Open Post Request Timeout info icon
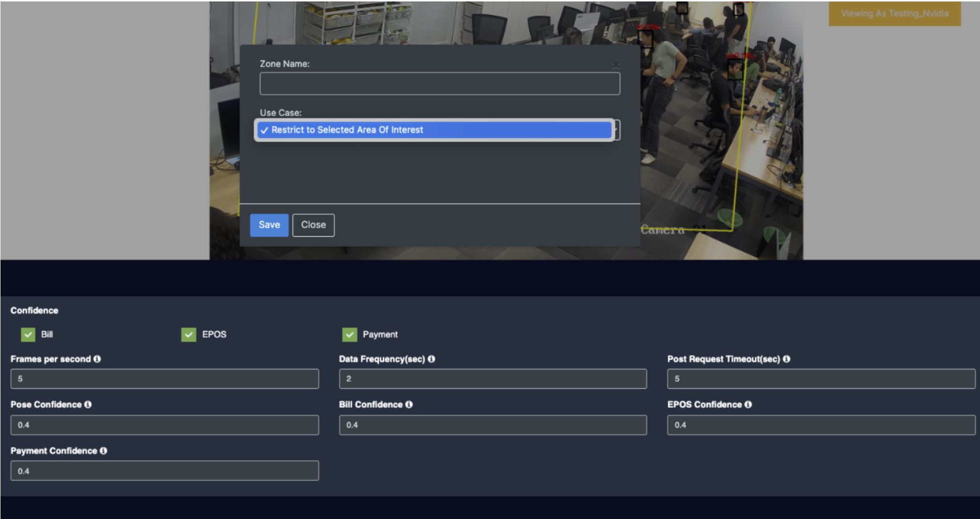The image size is (980, 519). [786, 359]
